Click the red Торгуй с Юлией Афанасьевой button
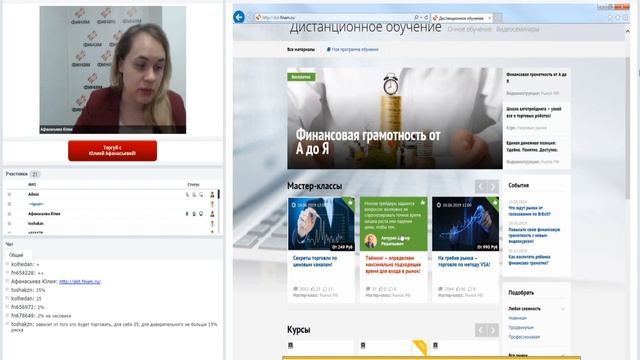Image resolution: width=640 pixels, height=360 pixels. [x=112, y=151]
